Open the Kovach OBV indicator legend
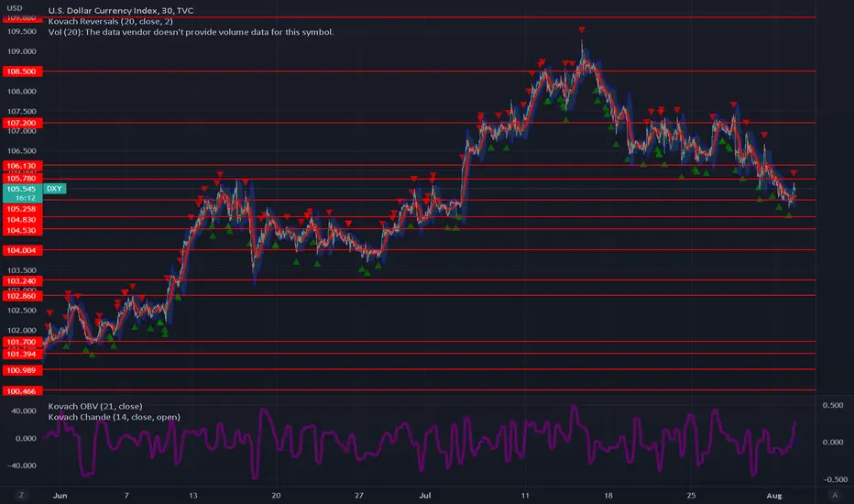Screen dimensions: 854x504 click(x=95, y=406)
